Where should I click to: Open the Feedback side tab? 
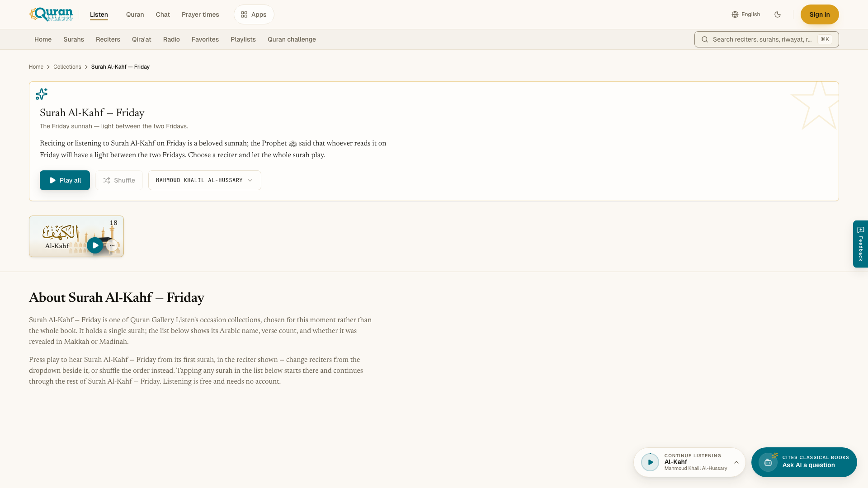click(861, 244)
